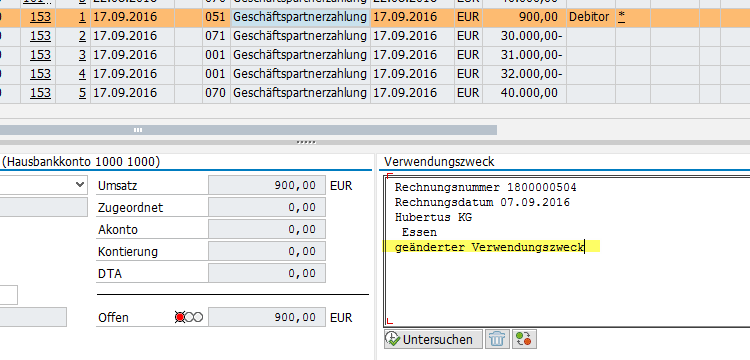750x360 pixels.
Task: Click the Umsatz amount field
Action: tap(267, 185)
